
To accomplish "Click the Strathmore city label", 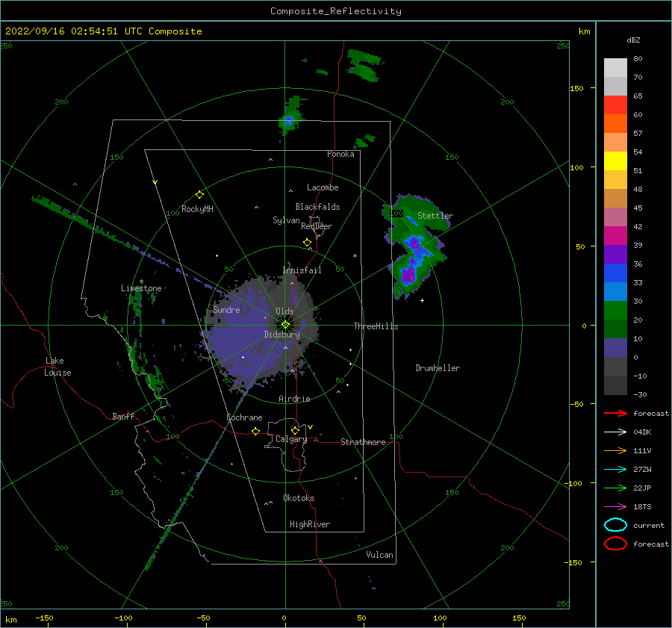I will pos(363,442).
